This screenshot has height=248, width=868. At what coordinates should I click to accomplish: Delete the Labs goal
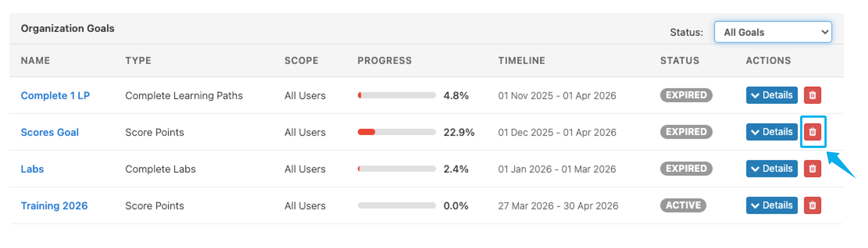(x=812, y=169)
